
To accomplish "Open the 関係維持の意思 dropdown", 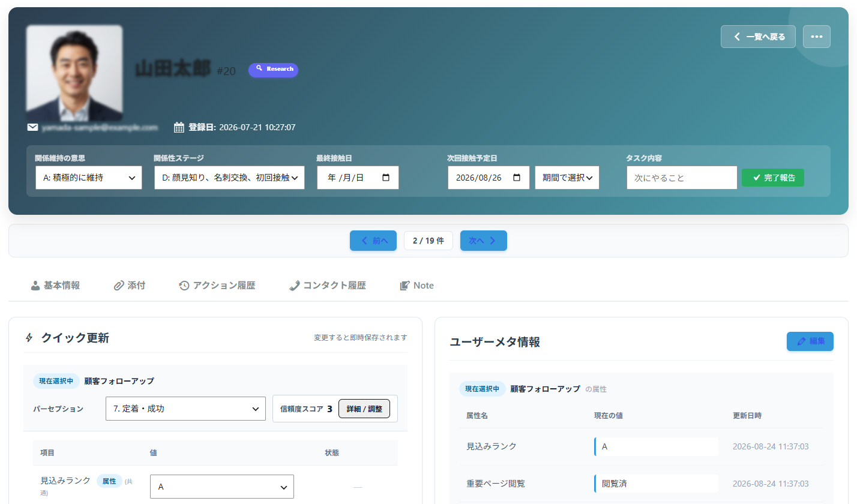I will tap(89, 178).
